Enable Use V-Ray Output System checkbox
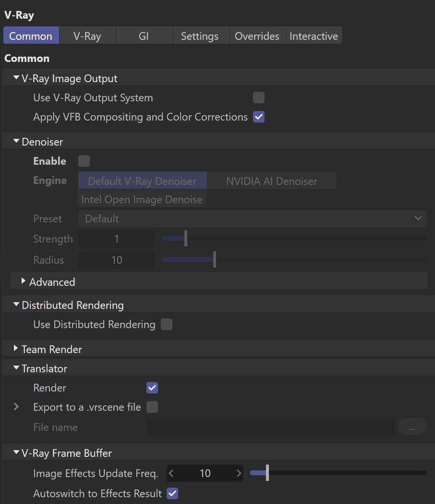 (x=259, y=98)
